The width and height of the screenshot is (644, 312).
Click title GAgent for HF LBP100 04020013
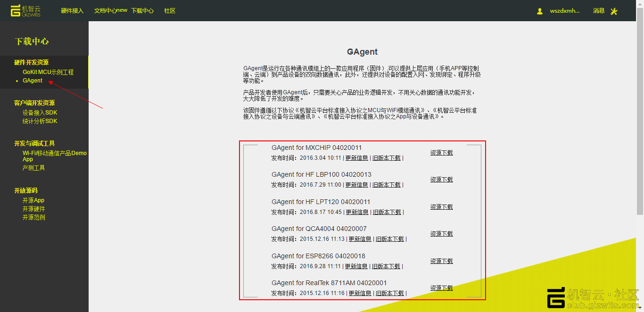point(322,174)
